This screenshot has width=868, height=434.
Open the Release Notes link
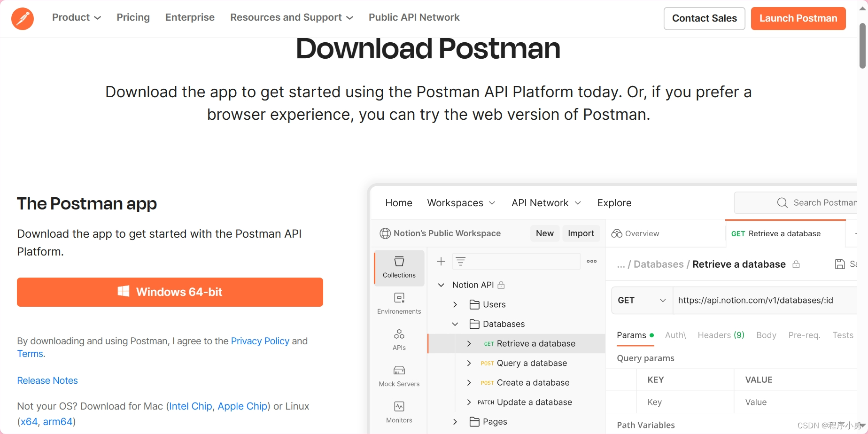[47, 380]
